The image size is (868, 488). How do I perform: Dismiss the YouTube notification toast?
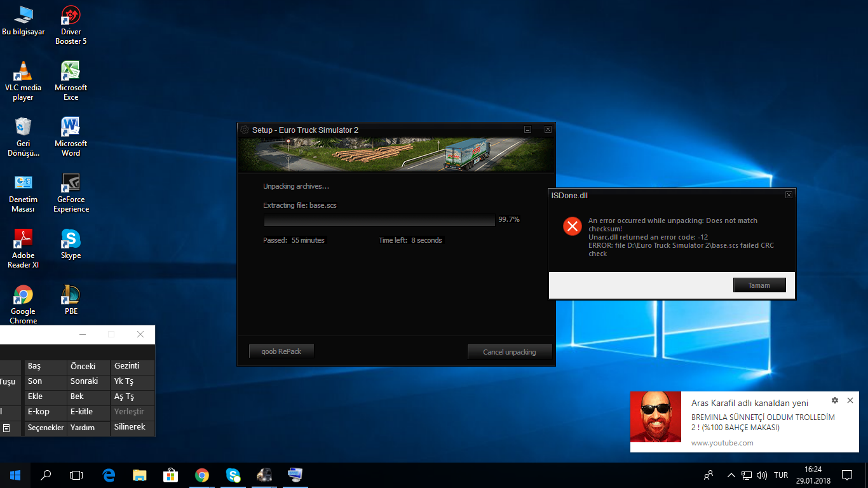click(850, 400)
